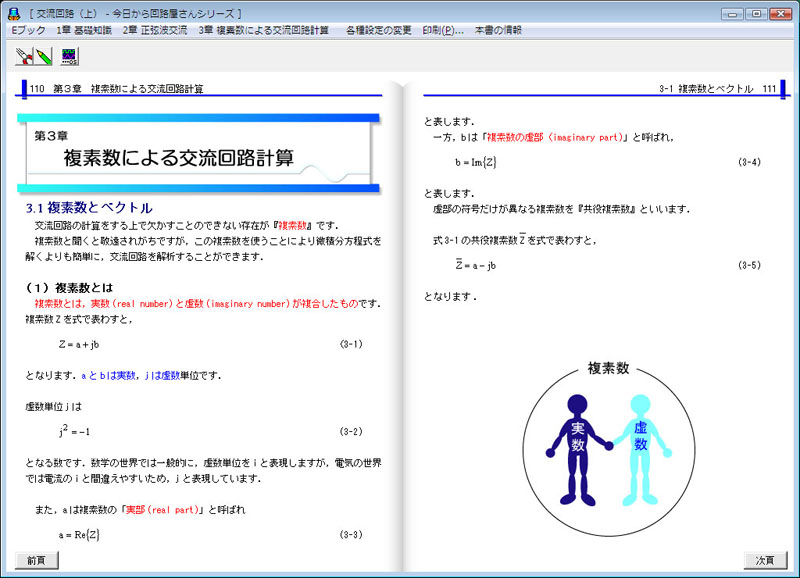Open the 印刷(P)... menu
800x578 pixels.
pyautogui.click(x=443, y=30)
